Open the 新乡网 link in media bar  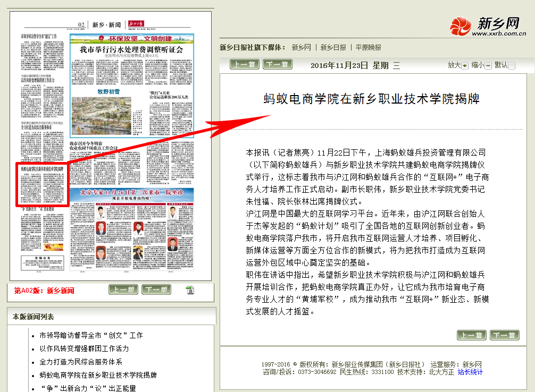coord(301,47)
